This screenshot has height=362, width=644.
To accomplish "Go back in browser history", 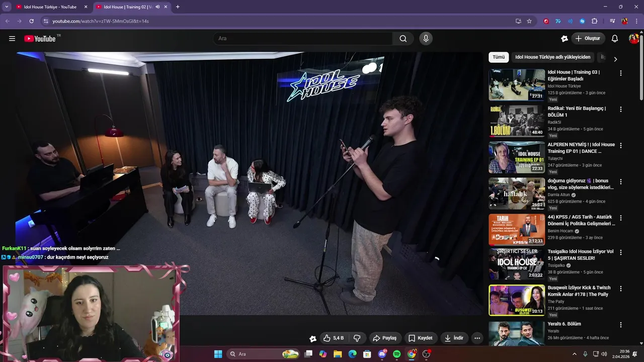I will tap(7, 21).
